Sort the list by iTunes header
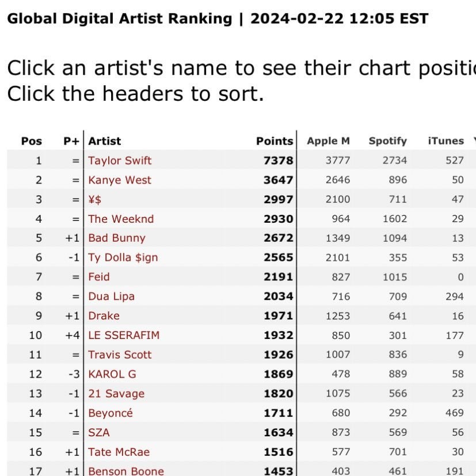 (x=446, y=141)
